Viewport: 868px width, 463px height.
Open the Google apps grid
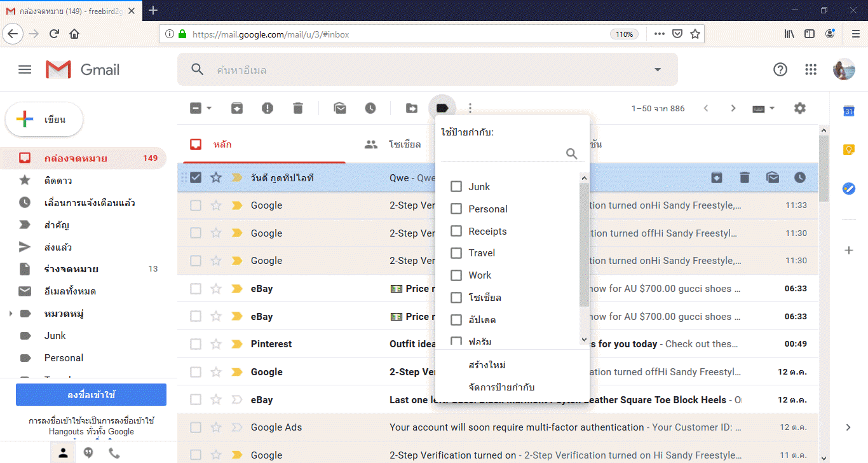pos(811,70)
